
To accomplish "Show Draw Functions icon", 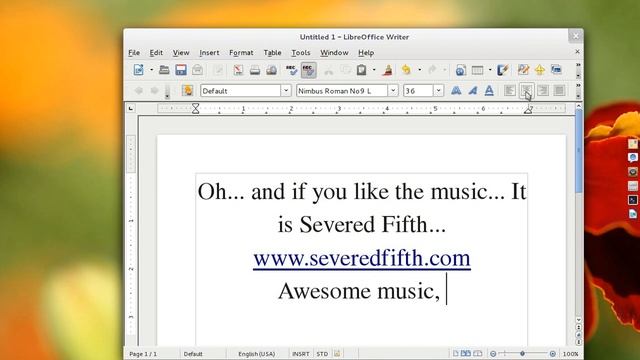I will tap(503, 70).
